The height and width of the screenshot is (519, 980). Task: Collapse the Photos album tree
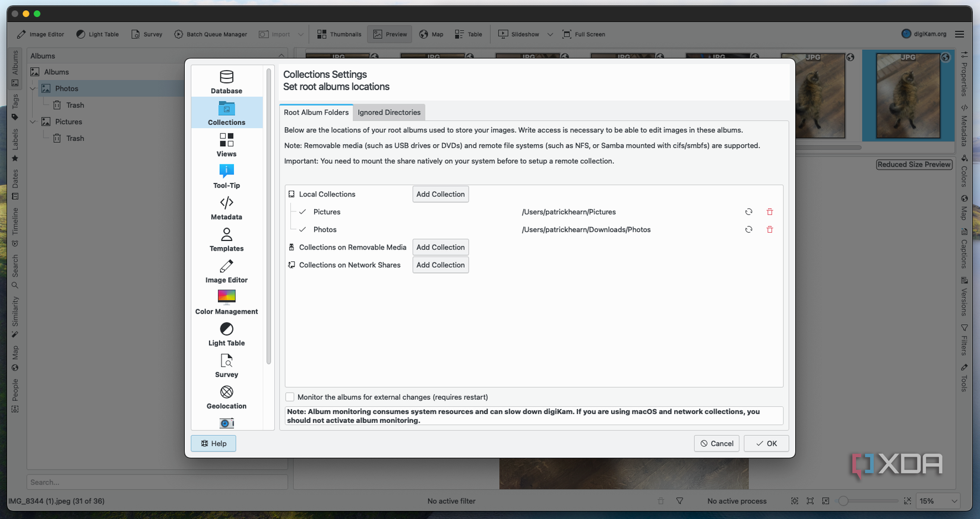(33, 88)
